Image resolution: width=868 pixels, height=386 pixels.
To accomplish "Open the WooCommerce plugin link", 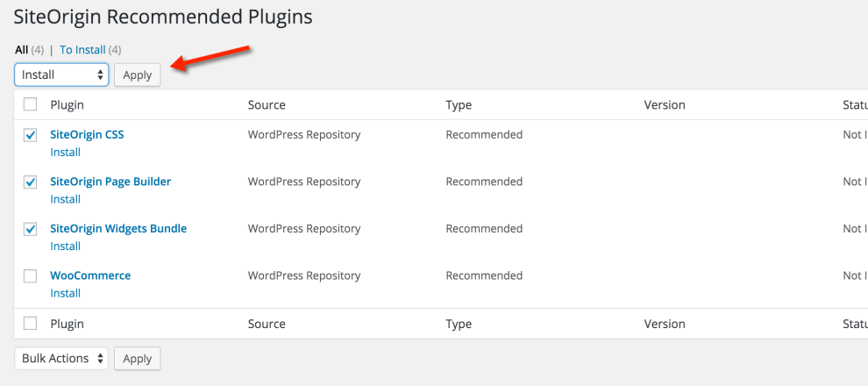I will click(90, 275).
